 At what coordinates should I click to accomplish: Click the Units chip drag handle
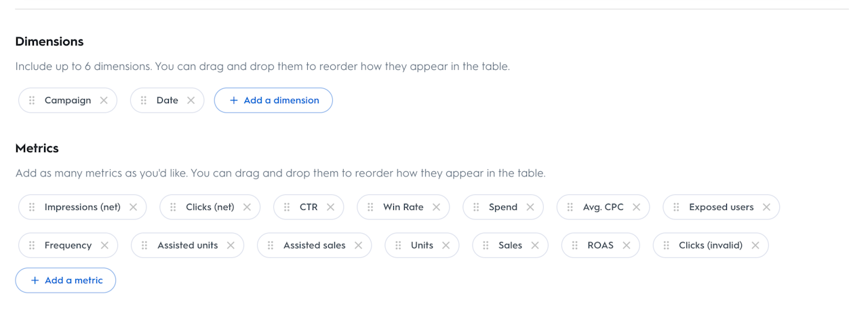398,245
